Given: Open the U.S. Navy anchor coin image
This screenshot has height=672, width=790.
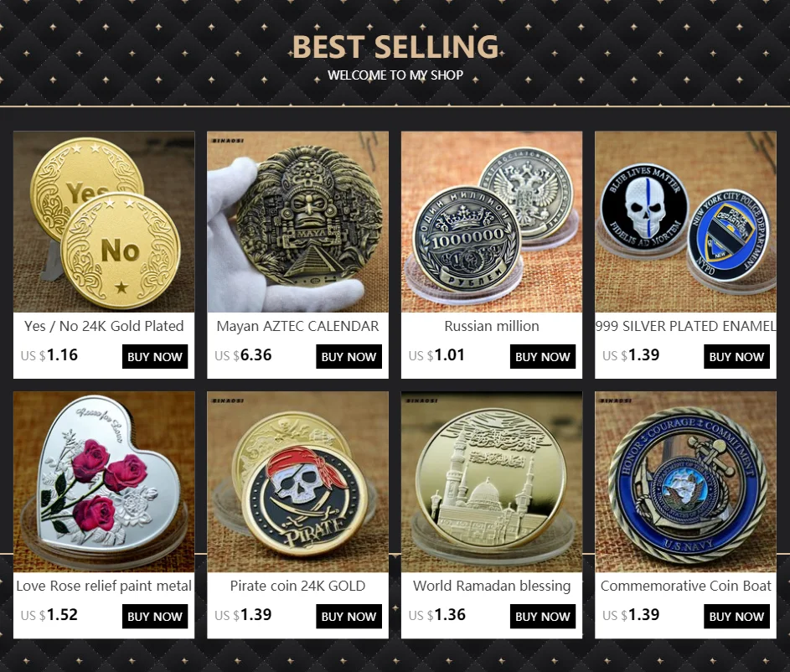Looking at the screenshot, I should click(x=686, y=482).
